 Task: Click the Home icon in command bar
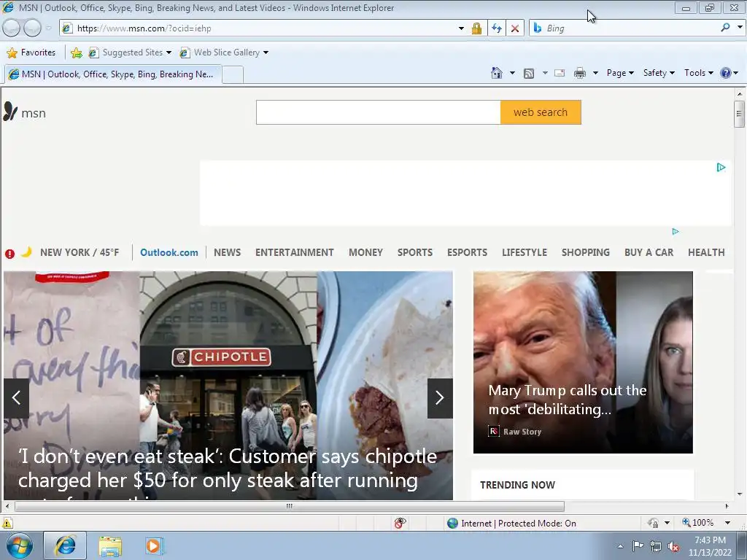coord(496,73)
